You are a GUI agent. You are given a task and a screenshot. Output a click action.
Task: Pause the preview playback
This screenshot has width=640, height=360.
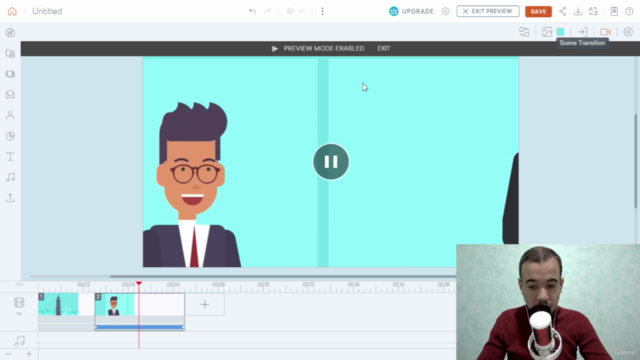[331, 162]
